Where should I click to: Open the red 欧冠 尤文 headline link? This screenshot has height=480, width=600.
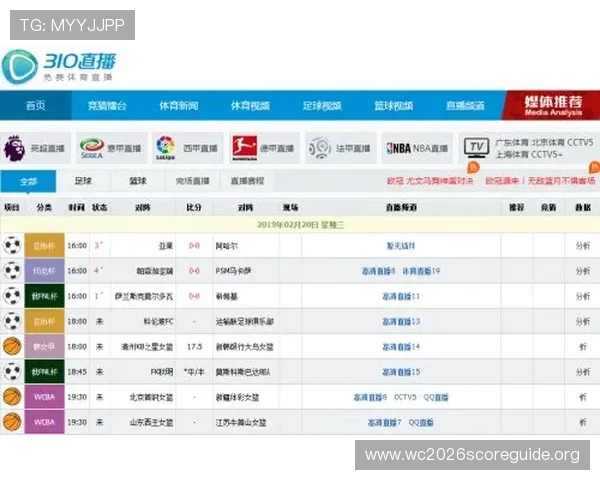(x=430, y=181)
